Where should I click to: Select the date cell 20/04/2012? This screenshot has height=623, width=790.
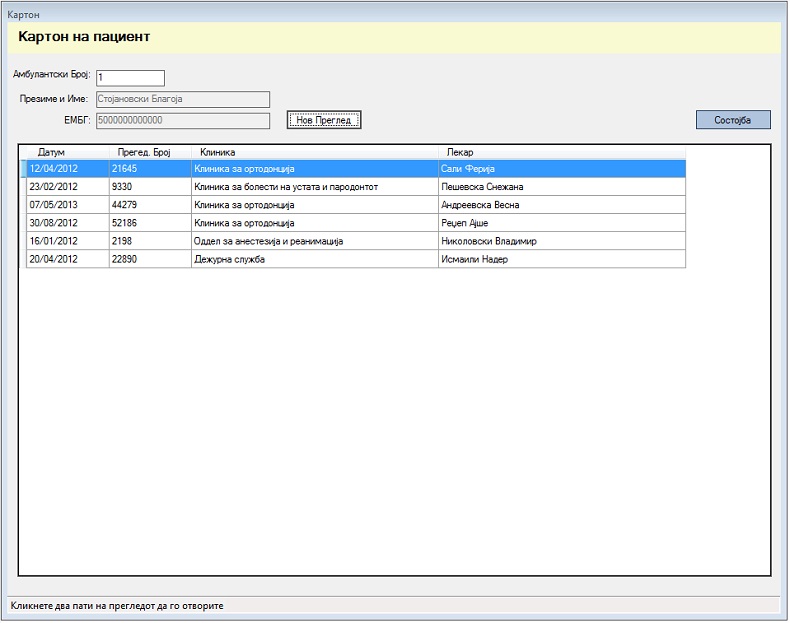[x=68, y=259]
